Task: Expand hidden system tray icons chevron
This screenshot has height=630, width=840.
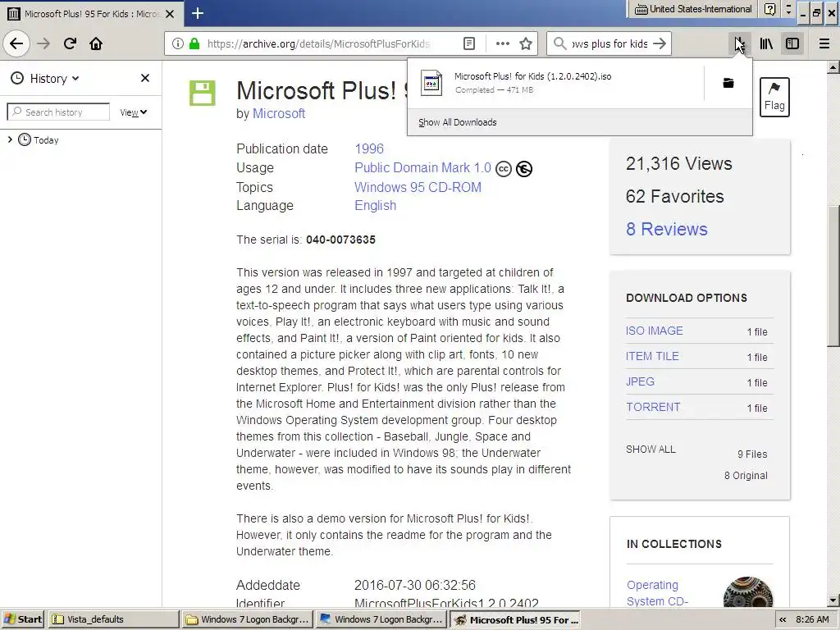Action: [x=782, y=620]
